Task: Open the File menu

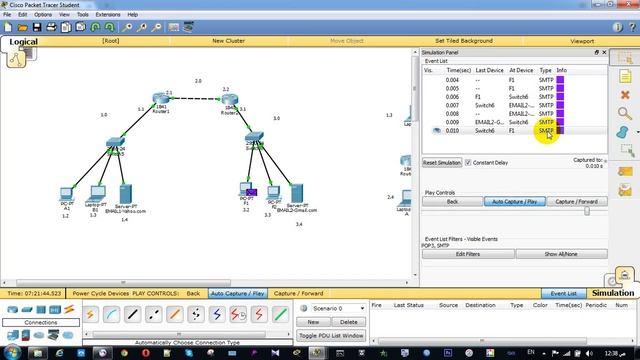Action: click(7, 15)
